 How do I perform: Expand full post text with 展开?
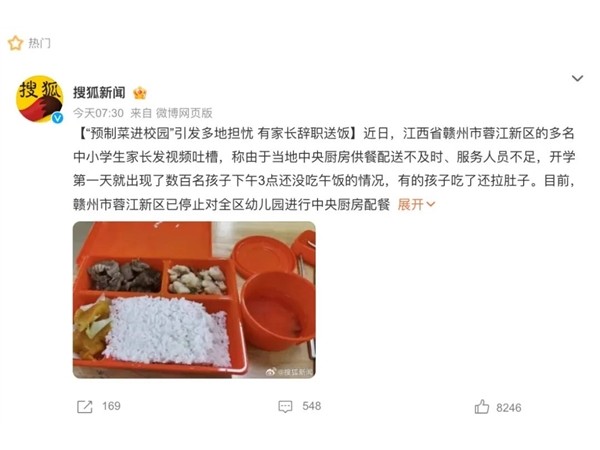click(410, 204)
